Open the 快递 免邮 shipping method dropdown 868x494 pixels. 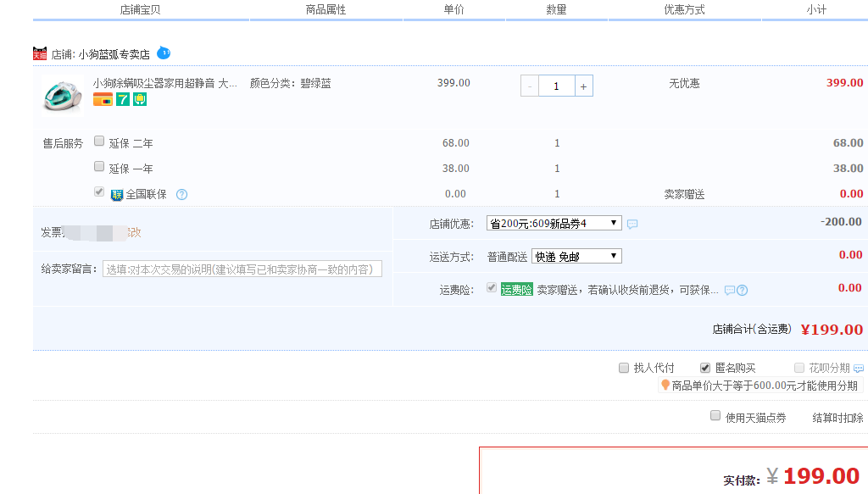click(576, 256)
